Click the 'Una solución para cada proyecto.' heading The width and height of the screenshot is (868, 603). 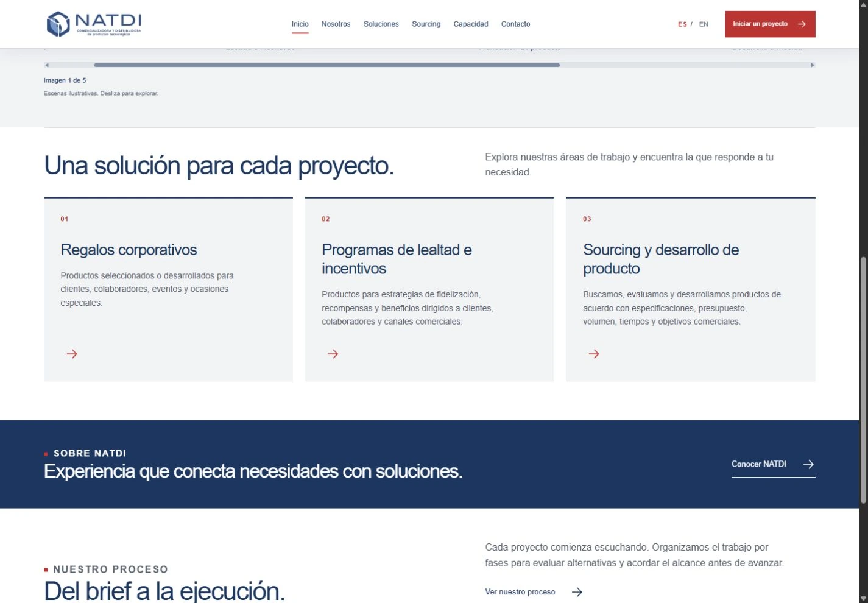[x=219, y=166]
